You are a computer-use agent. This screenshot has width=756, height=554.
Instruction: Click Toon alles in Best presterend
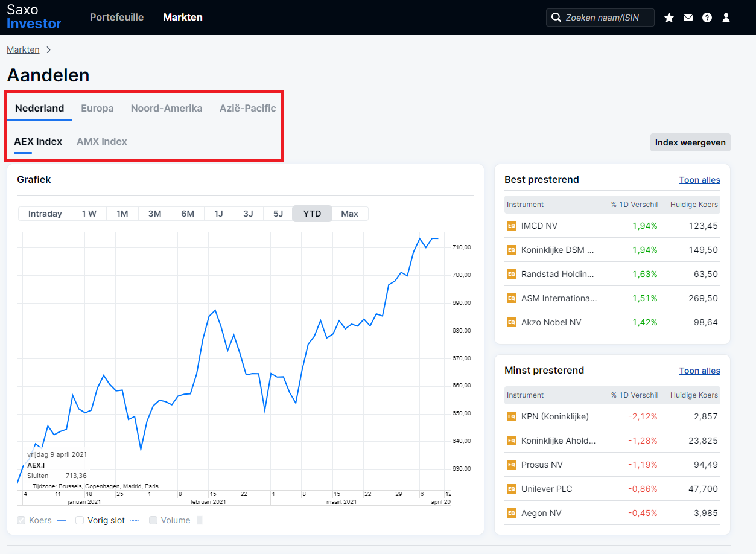click(x=700, y=180)
